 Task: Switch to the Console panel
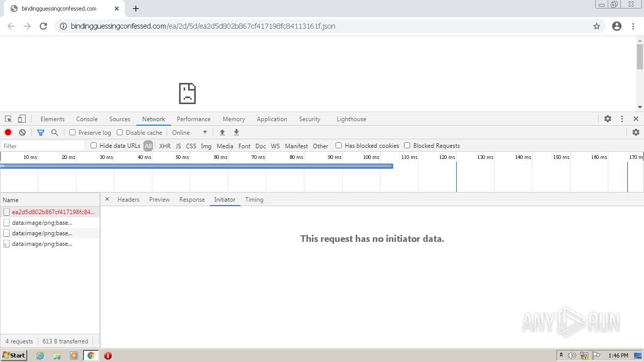(x=87, y=119)
